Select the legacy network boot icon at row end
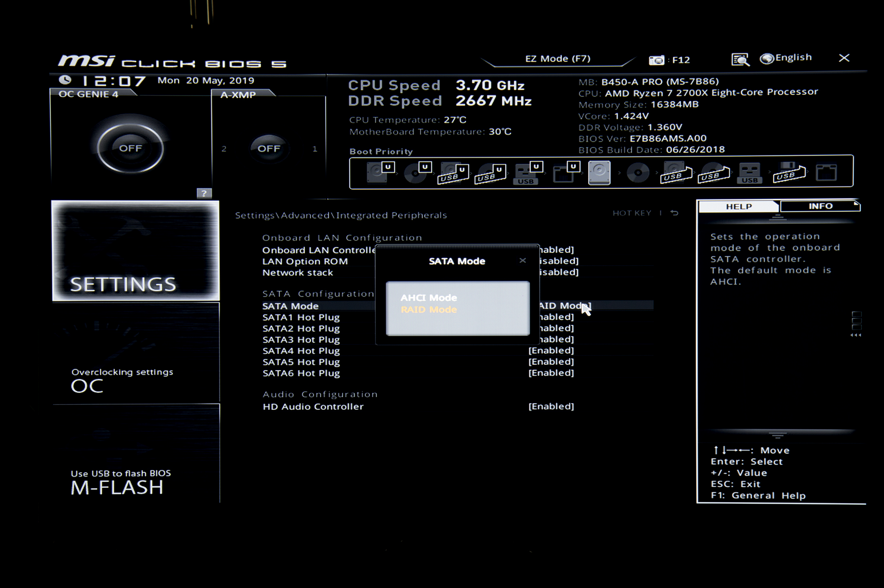 click(x=826, y=172)
